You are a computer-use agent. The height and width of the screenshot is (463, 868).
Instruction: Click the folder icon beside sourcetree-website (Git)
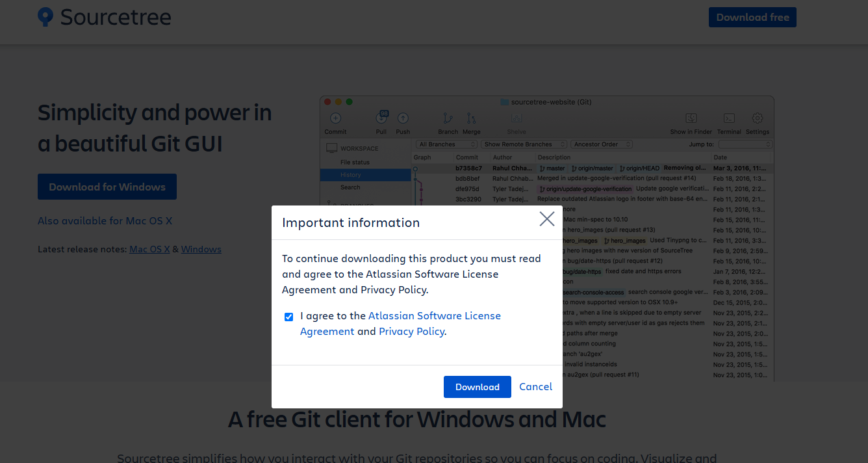(504, 102)
